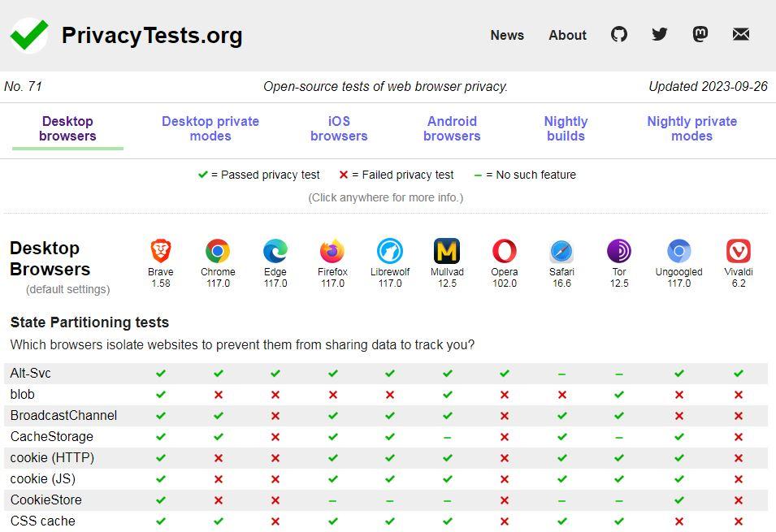Select the Firefox browser icon
The height and width of the screenshot is (532, 776).
point(332,251)
